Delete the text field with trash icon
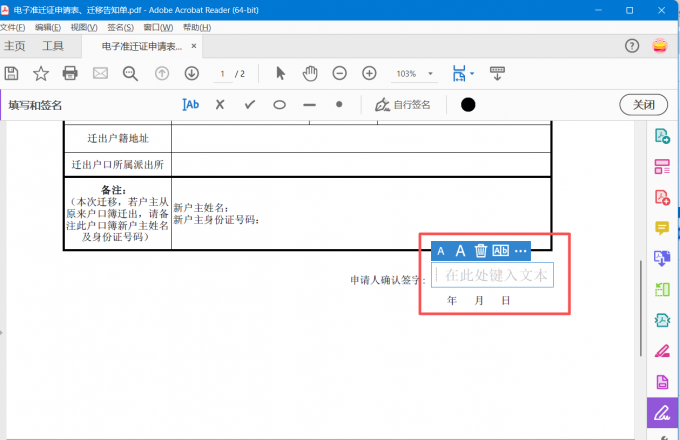680x440 pixels. point(481,251)
